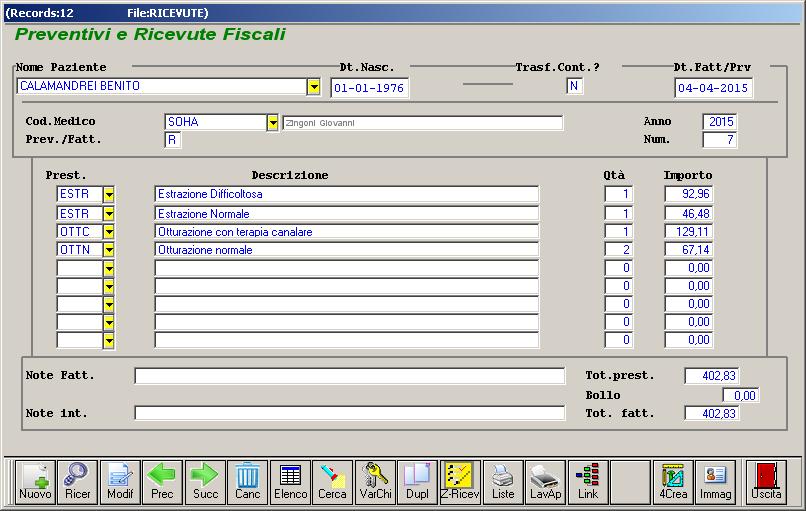The image size is (806, 511).
Task: Click the Z-Ricev toolbar icon
Action: tap(460, 482)
